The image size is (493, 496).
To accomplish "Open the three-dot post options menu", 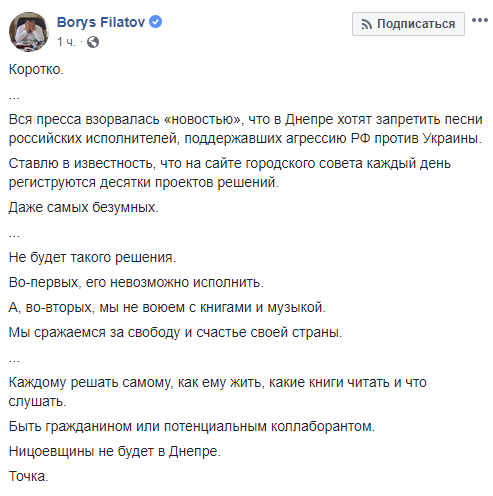I will coord(479,20).
